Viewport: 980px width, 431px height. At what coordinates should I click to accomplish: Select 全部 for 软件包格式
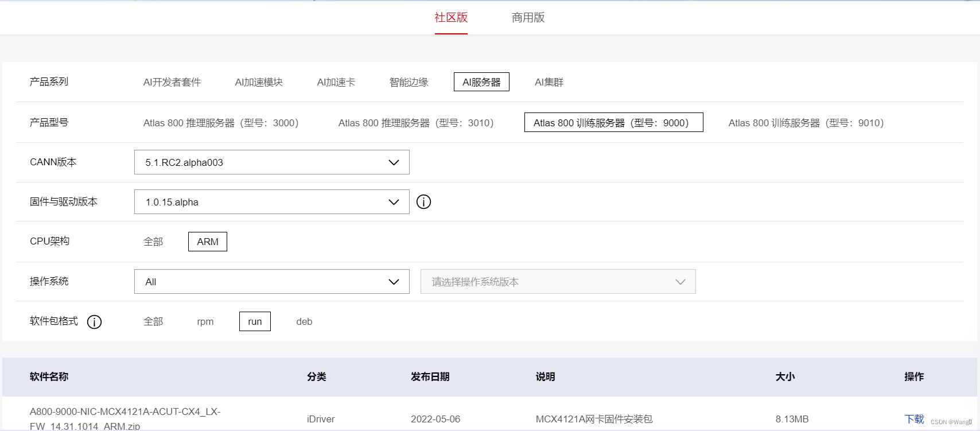(x=153, y=321)
